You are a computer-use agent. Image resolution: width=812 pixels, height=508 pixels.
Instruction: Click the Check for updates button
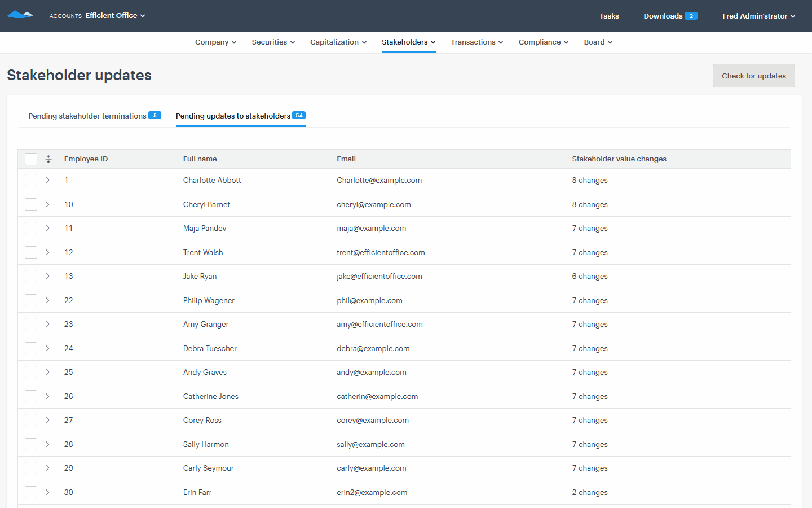pos(754,76)
